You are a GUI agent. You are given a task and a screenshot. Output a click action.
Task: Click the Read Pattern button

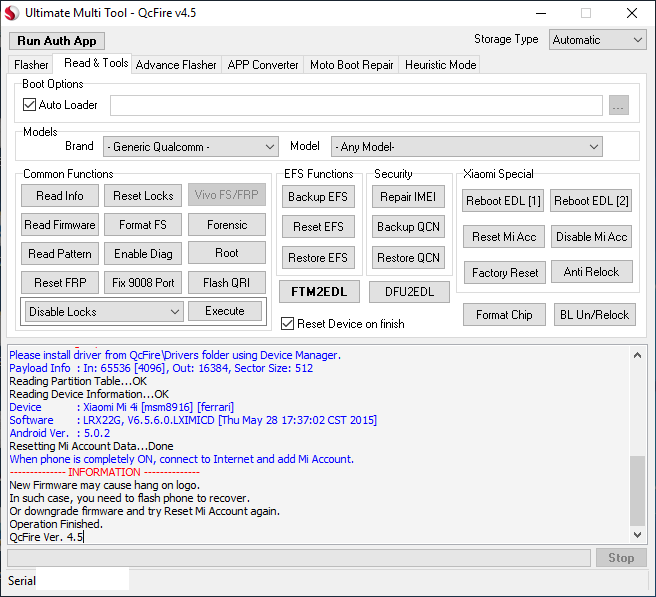(x=60, y=254)
